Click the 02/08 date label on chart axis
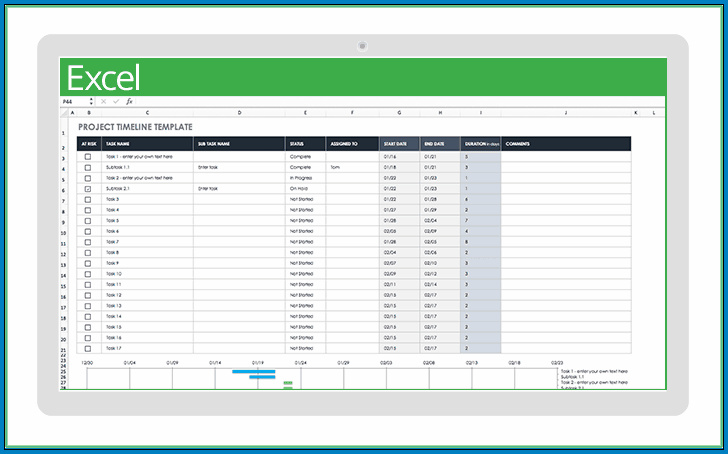728x454 pixels. click(x=429, y=363)
